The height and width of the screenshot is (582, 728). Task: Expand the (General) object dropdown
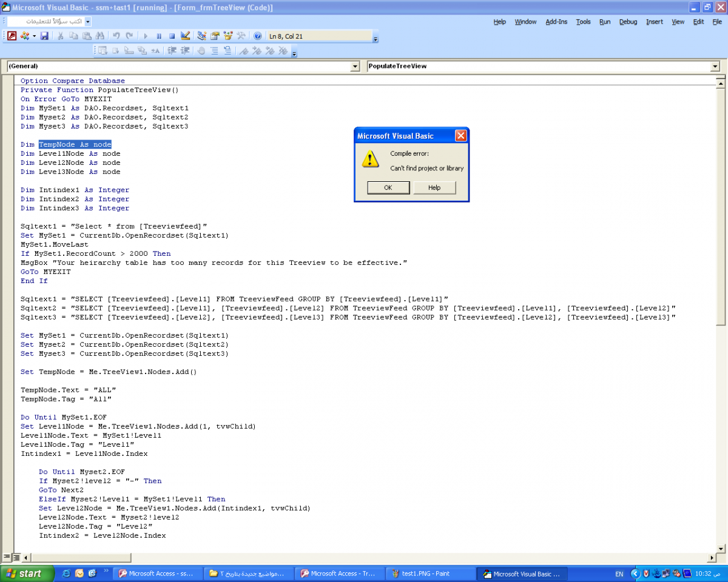356,66
